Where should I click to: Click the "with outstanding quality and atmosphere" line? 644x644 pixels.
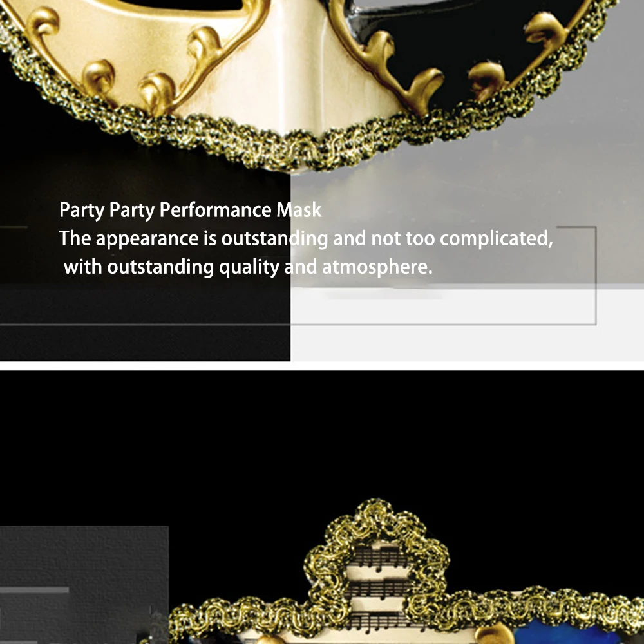click(x=248, y=267)
